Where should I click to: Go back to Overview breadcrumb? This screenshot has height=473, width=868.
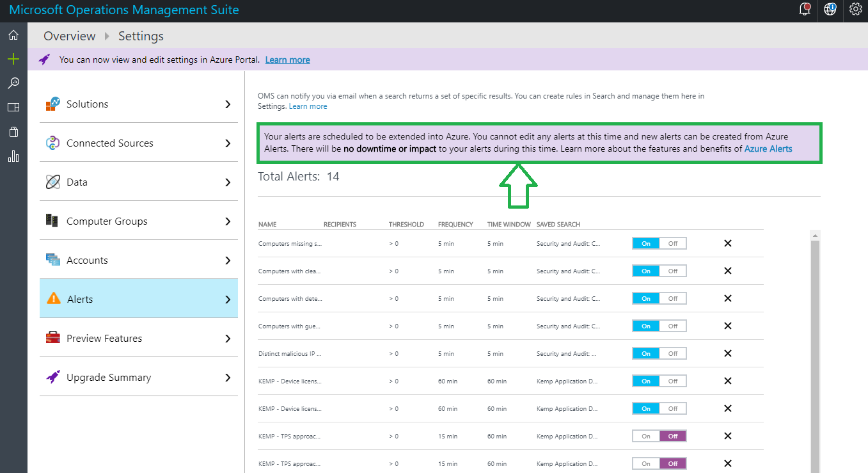coord(70,36)
